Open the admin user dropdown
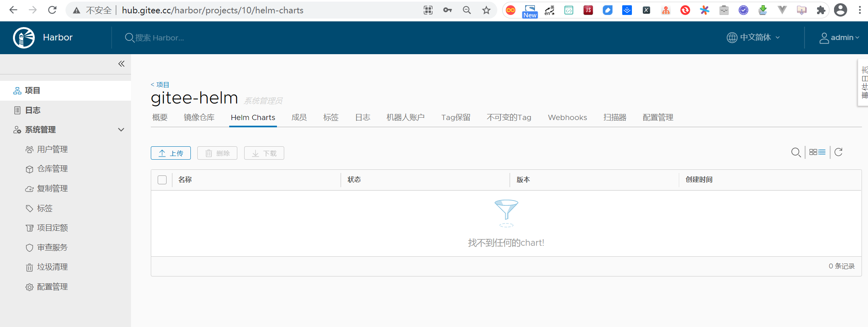 click(839, 38)
